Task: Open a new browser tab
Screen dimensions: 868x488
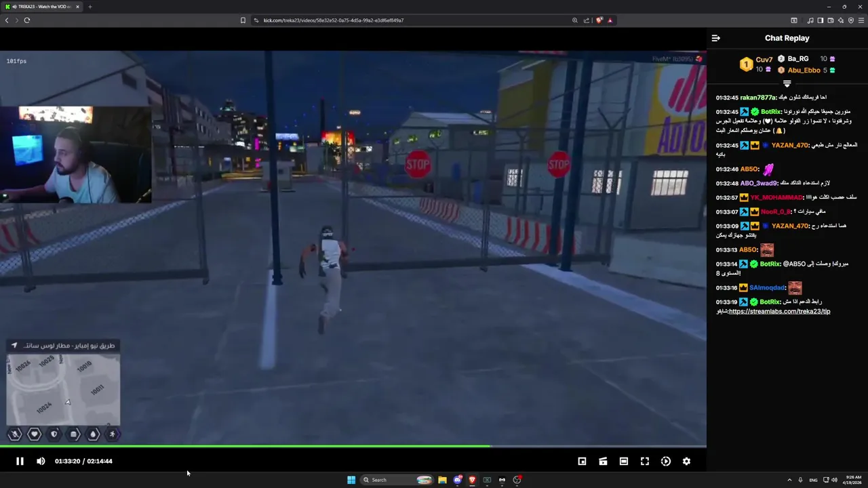Action: click(x=90, y=7)
